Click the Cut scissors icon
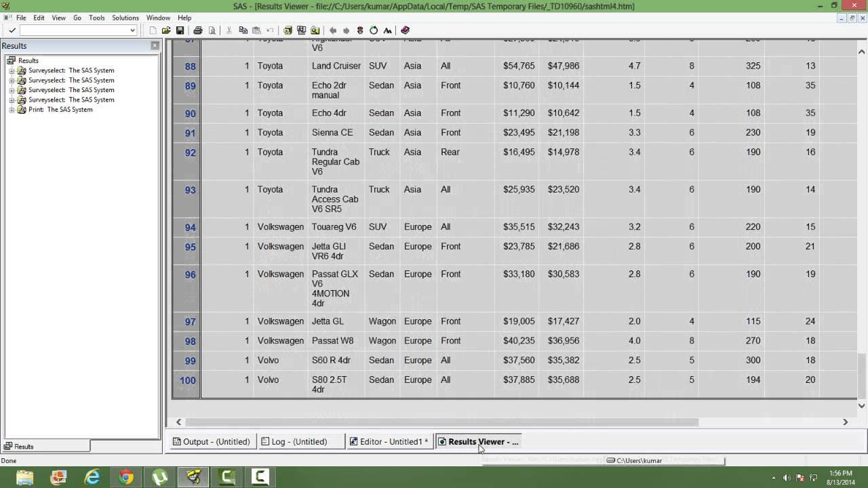Screen dimensions: 868x488 (229, 30)
